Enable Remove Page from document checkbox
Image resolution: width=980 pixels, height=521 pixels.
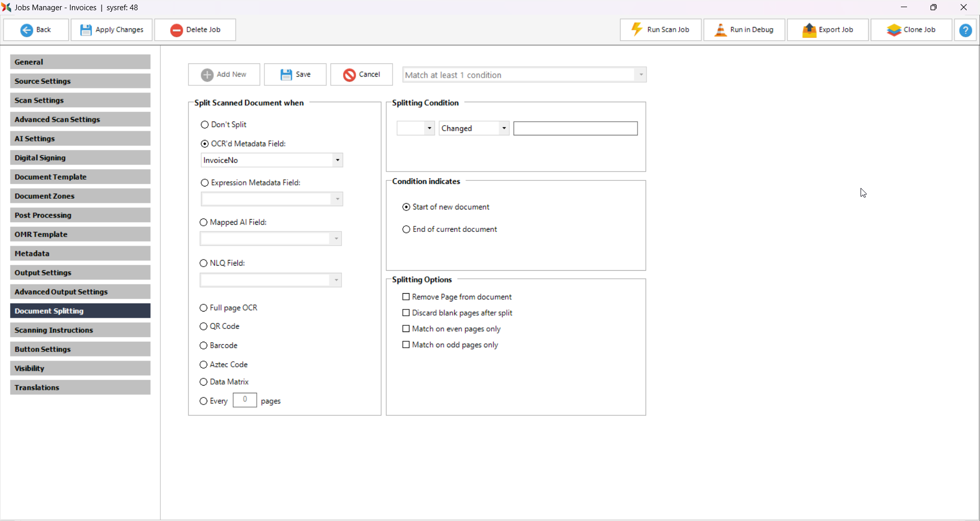(x=406, y=297)
